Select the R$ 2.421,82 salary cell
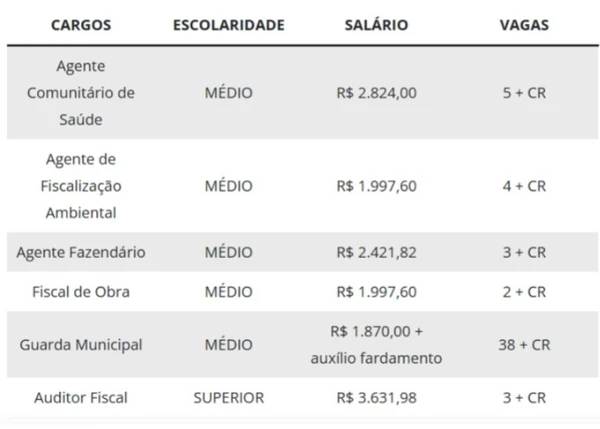 point(375,252)
